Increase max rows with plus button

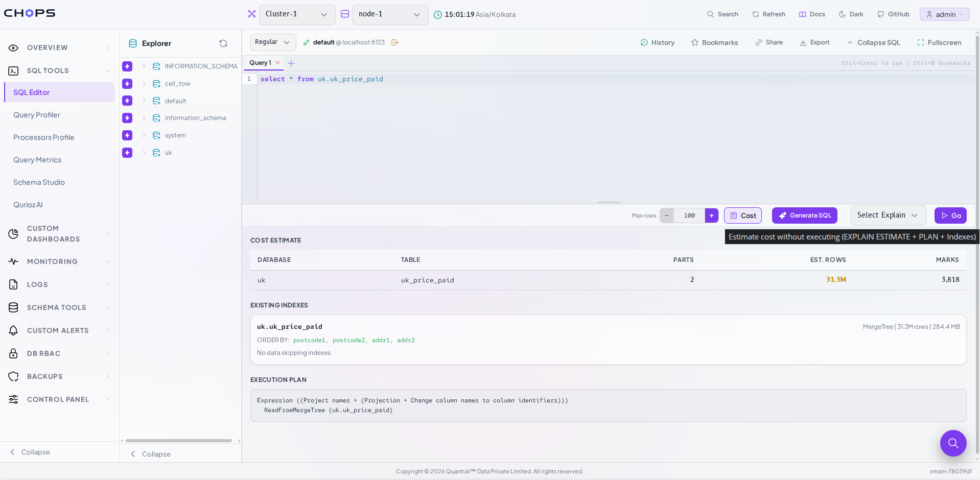[711, 215]
